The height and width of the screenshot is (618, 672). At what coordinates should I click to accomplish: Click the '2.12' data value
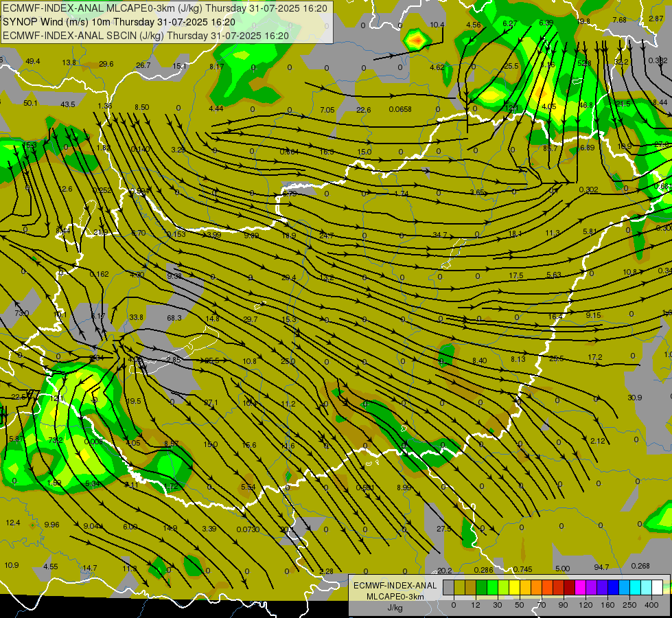coord(597,441)
